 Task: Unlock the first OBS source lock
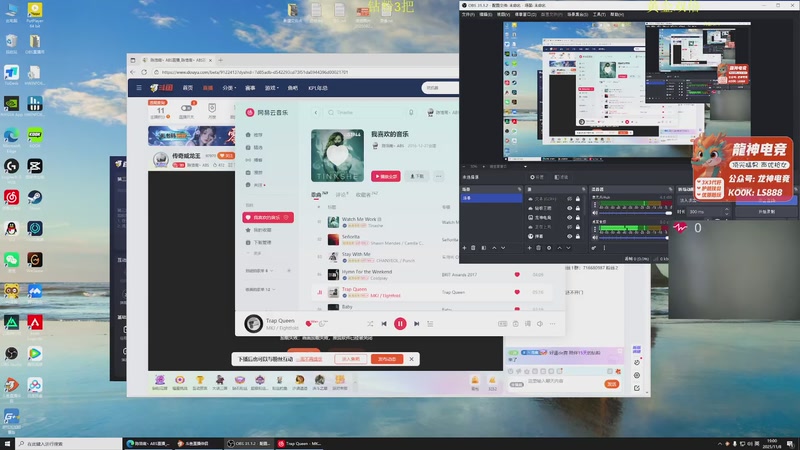[x=578, y=198]
